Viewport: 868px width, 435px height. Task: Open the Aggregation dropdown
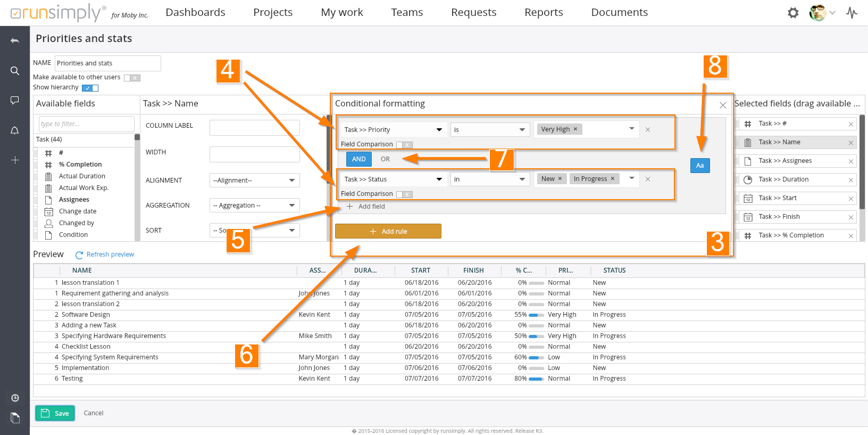254,206
